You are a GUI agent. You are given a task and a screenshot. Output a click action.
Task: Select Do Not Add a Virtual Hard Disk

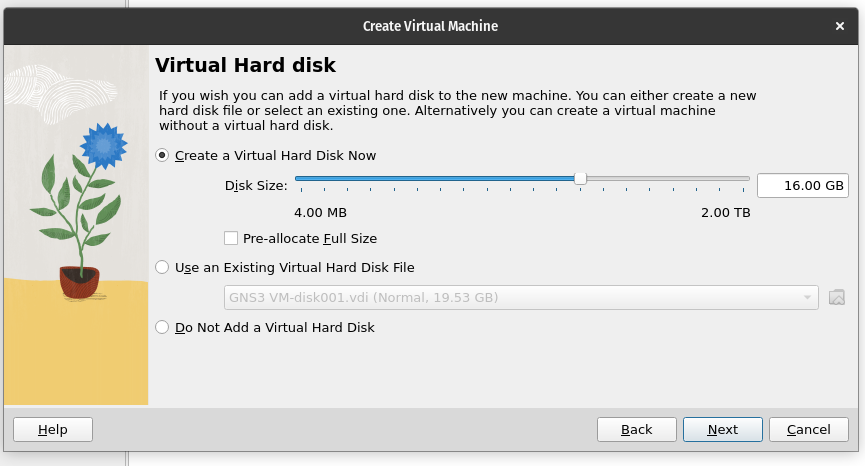click(x=162, y=327)
